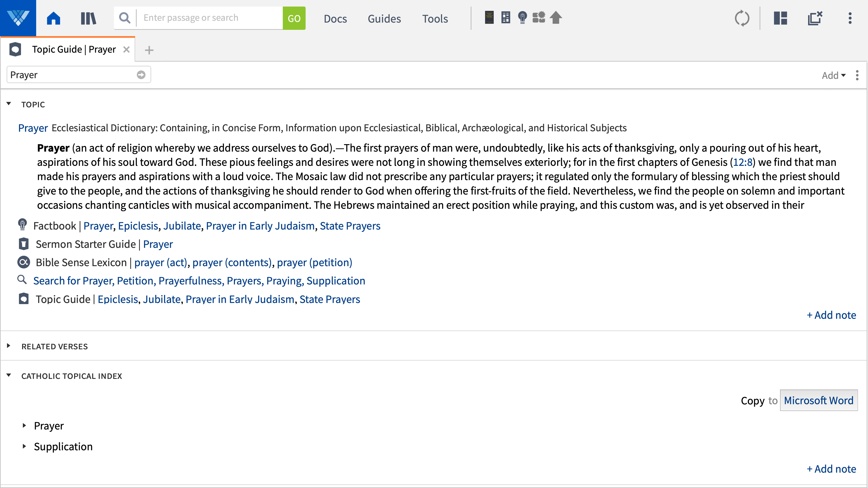Screen dimensions: 868x488
Task: Select the Verbum logo icon
Action: click(18, 18)
